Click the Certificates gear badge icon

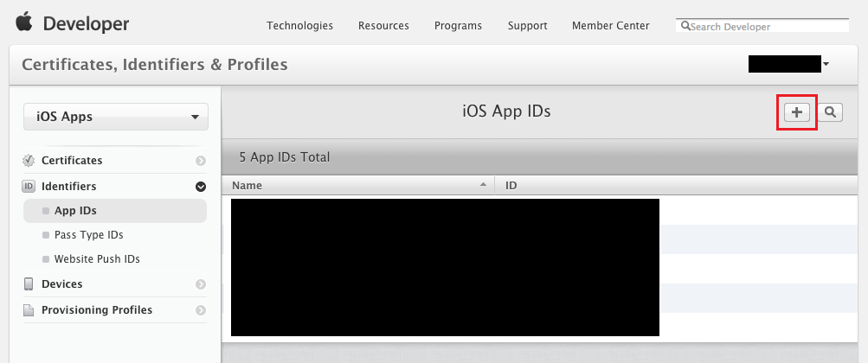29,160
